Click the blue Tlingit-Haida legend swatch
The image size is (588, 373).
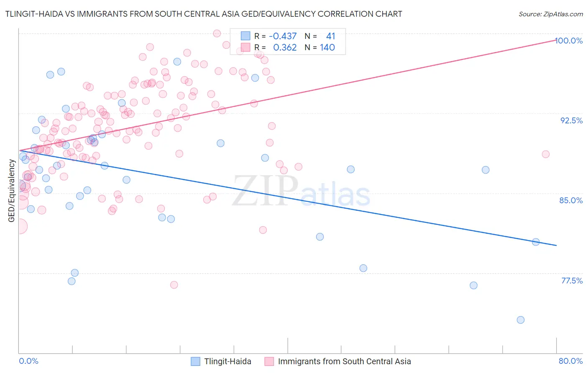pyautogui.click(x=195, y=361)
